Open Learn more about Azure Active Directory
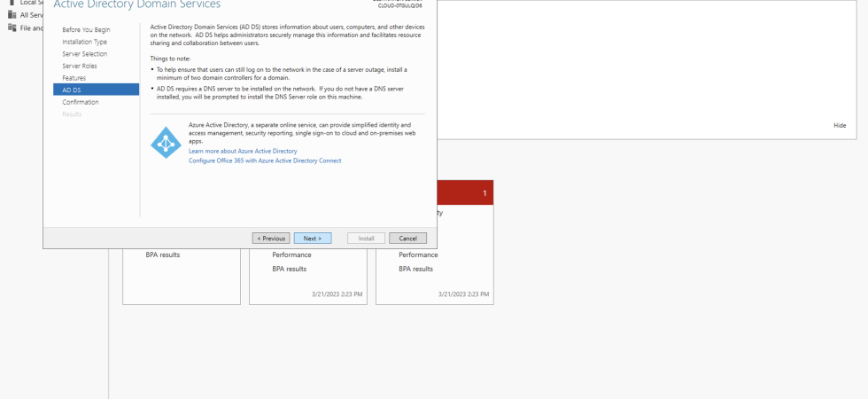 click(243, 151)
